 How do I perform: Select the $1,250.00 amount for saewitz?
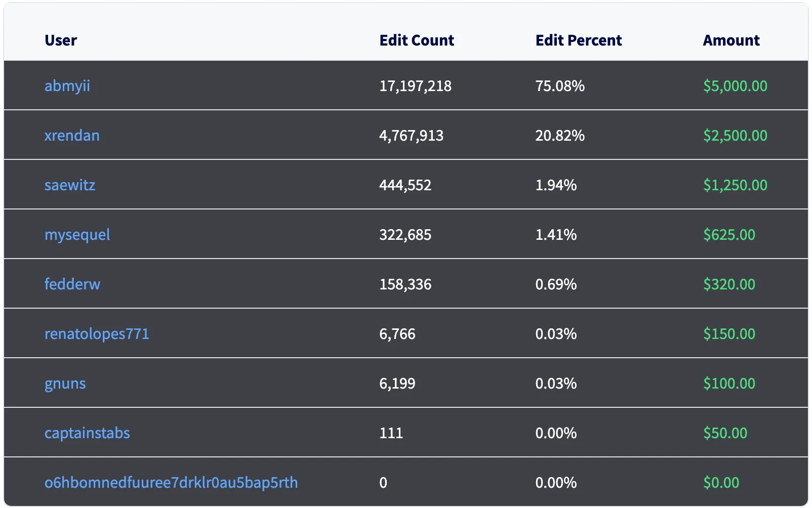(735, 185)
